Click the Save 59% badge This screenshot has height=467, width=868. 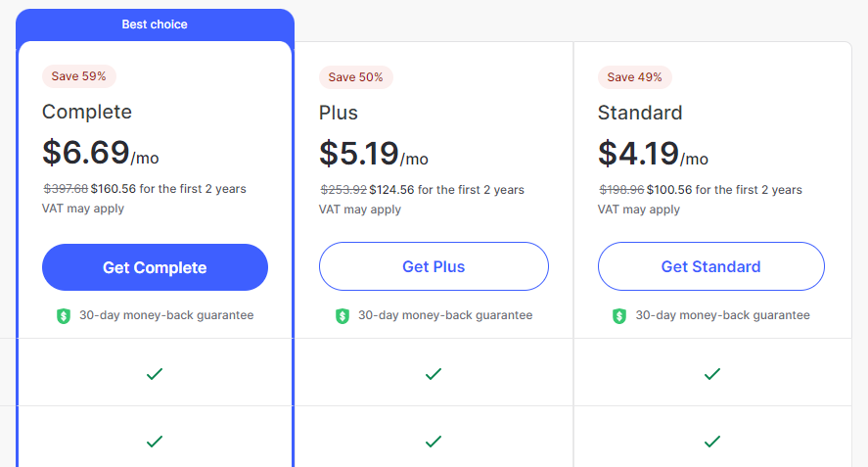point(78,76)
